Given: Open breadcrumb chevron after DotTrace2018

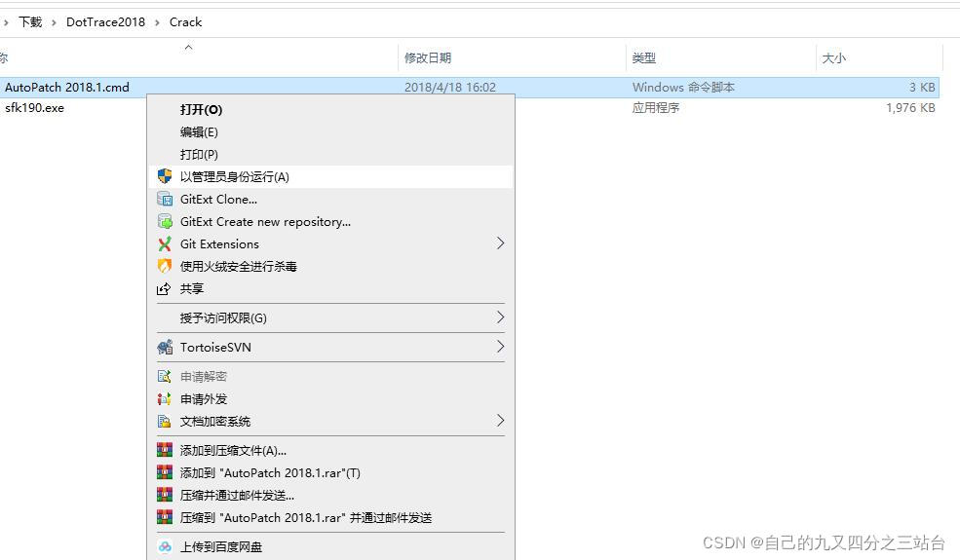Looking at the screenshot, I should coord(157,22).
